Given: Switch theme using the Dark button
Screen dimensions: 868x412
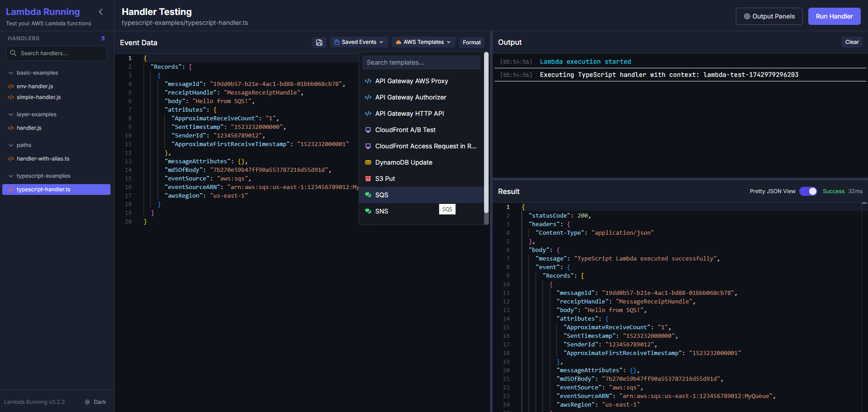Looking at the screenshot, I should 95,402.
